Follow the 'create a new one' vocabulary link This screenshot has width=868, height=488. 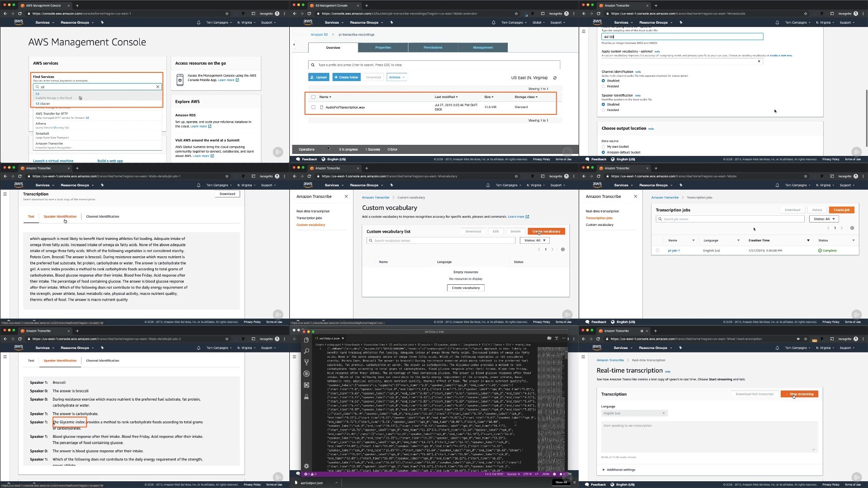pos(781,56)
